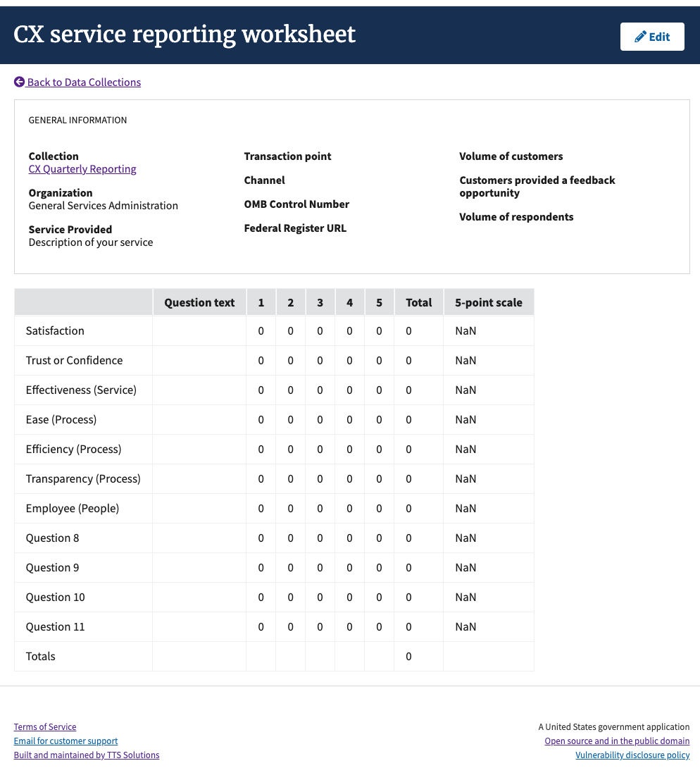This screenshot has height=780, width=700.
Task: Click the Question text column header
Action: [x=199, y=302]
